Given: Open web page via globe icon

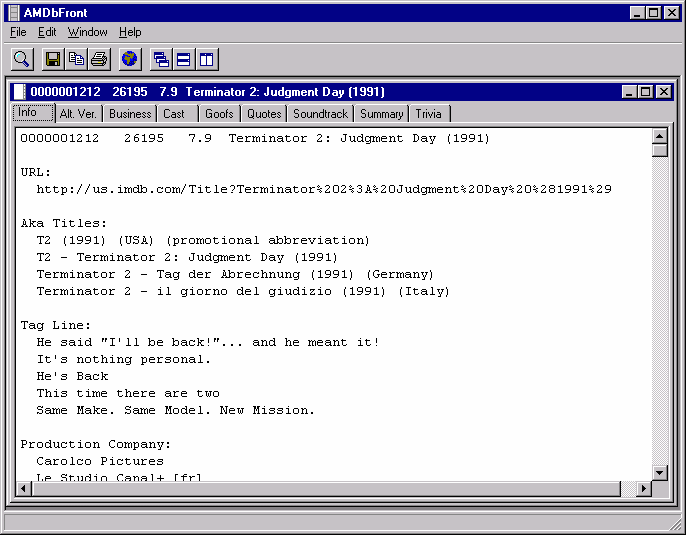Looking at the screenshot, I should coord(130,59).
